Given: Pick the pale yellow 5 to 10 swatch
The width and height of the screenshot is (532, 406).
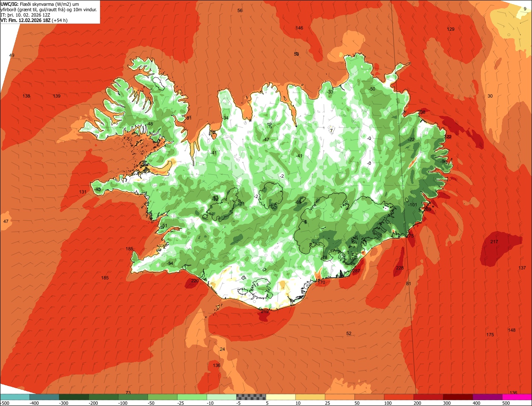Looking at the screenshot, I should pos(281,397).
